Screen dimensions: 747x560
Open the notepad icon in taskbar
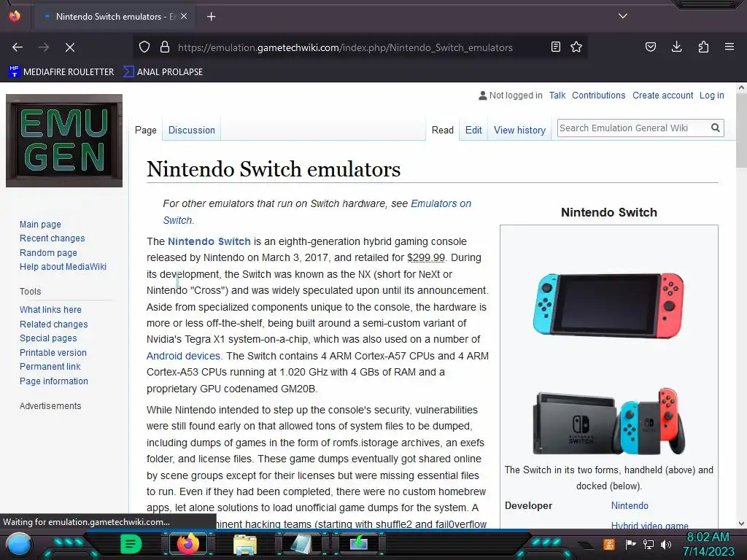(301, 544)
